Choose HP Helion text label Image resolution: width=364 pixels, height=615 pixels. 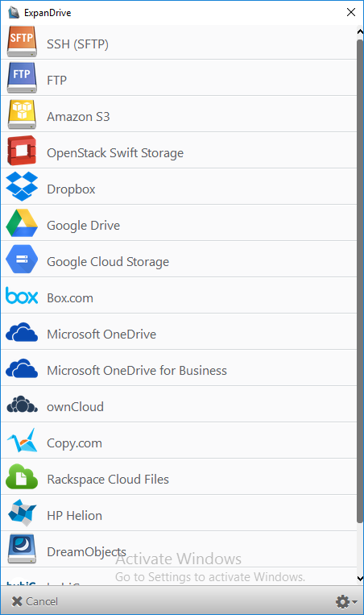[74, 515]
